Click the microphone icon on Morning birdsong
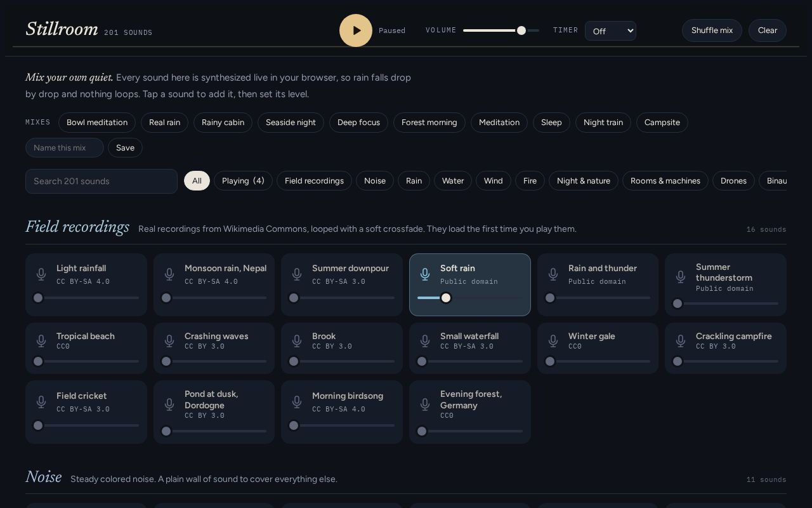Image resolution: width=812 pixels, height=508 pixels. pos(297,402)
